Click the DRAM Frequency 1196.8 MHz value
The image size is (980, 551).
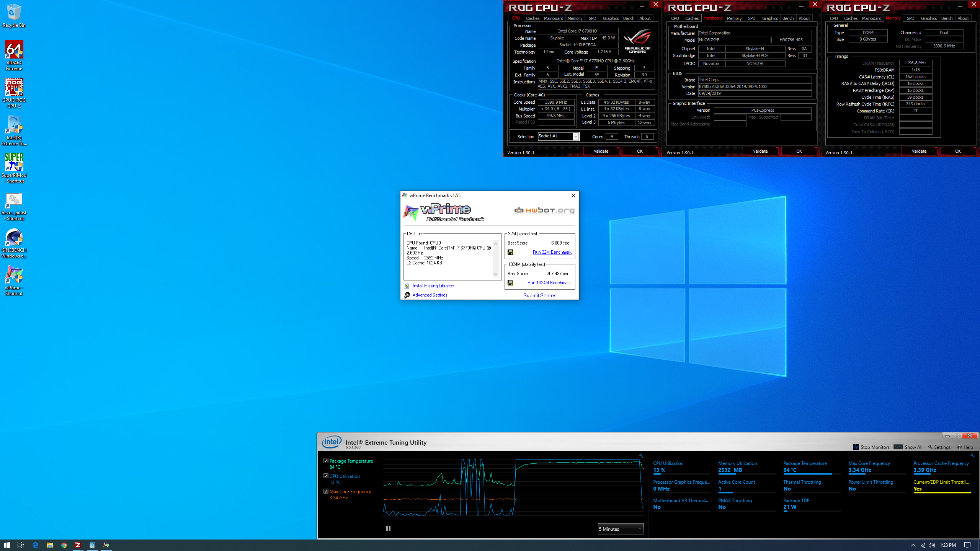(x=915, y=63)
